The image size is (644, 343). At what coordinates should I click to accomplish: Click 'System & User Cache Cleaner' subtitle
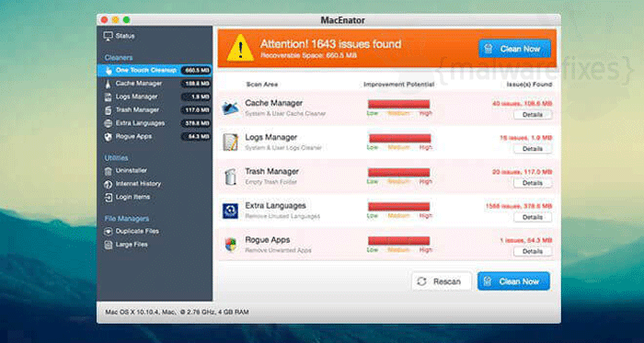coord(285,114)
